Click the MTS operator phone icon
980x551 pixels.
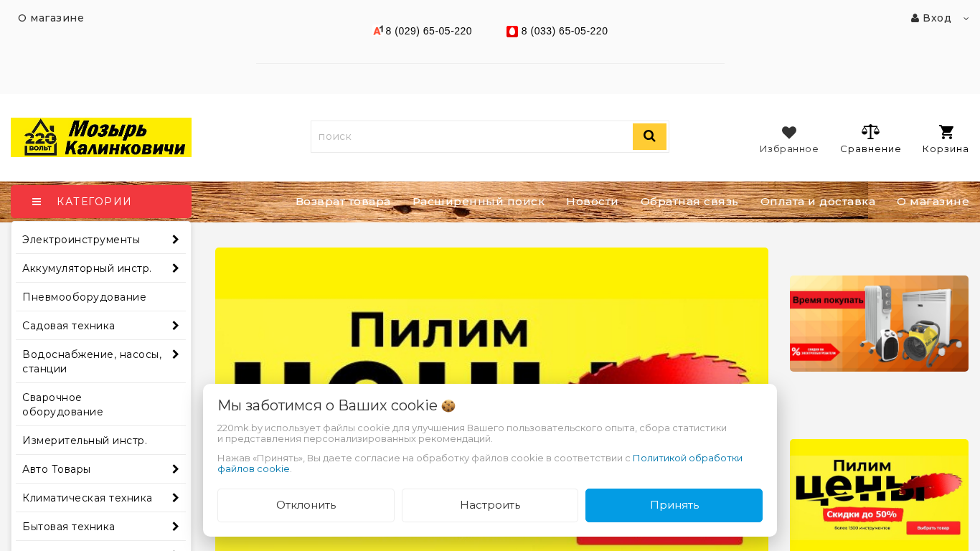tap(512, 32)
